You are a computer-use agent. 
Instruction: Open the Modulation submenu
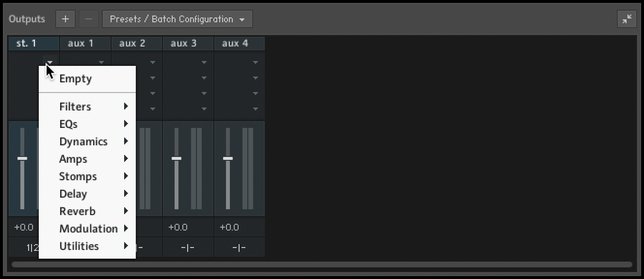88,229
